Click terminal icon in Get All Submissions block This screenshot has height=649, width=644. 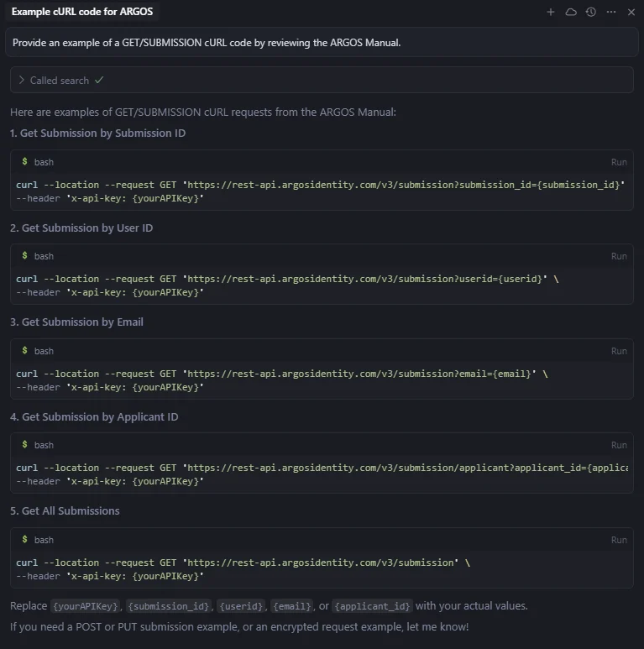coord(25,540)
